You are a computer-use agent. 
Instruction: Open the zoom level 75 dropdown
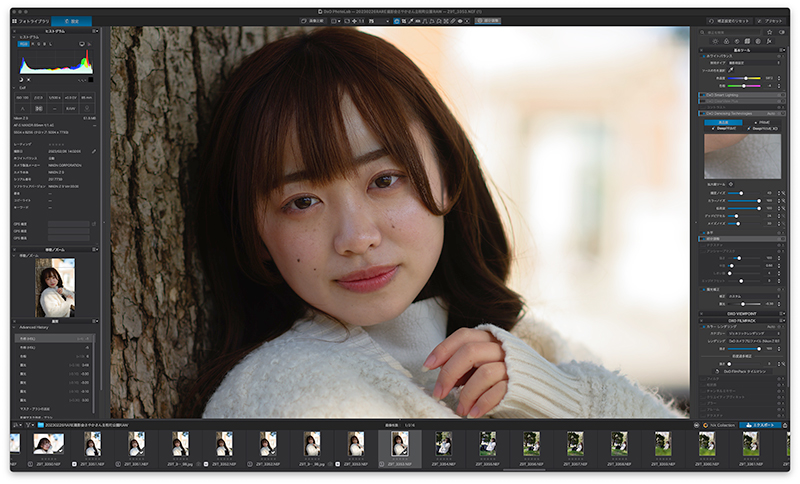379,21
